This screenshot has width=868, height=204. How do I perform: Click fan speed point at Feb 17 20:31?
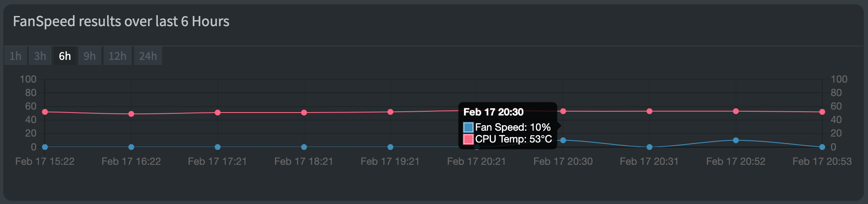coord(650,147)
